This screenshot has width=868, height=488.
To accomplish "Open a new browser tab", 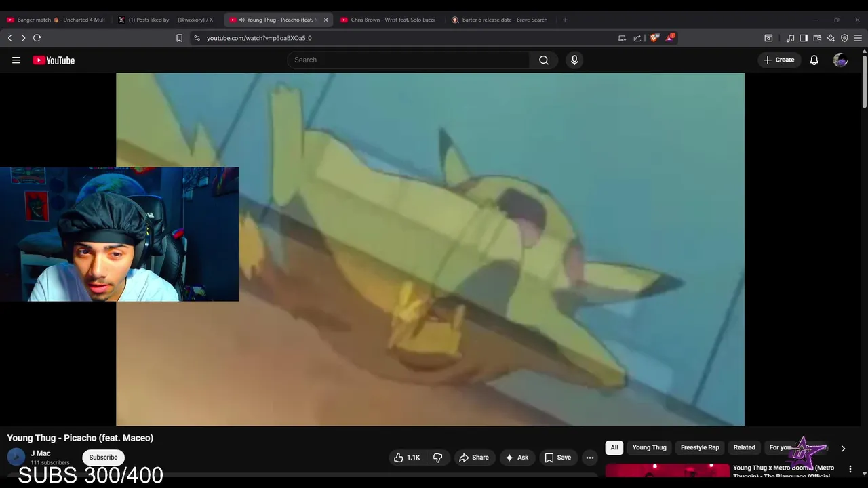I will pos(565,20).
